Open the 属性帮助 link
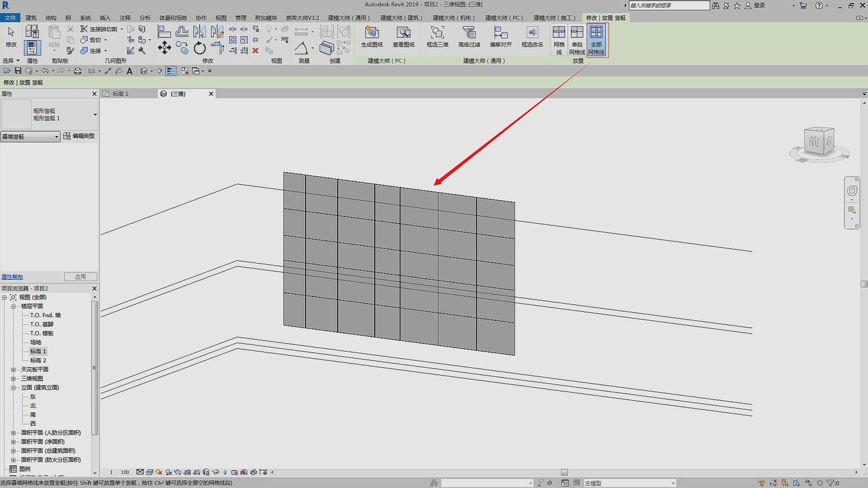Viewport: 868px width, 488px height. point(12,277)
